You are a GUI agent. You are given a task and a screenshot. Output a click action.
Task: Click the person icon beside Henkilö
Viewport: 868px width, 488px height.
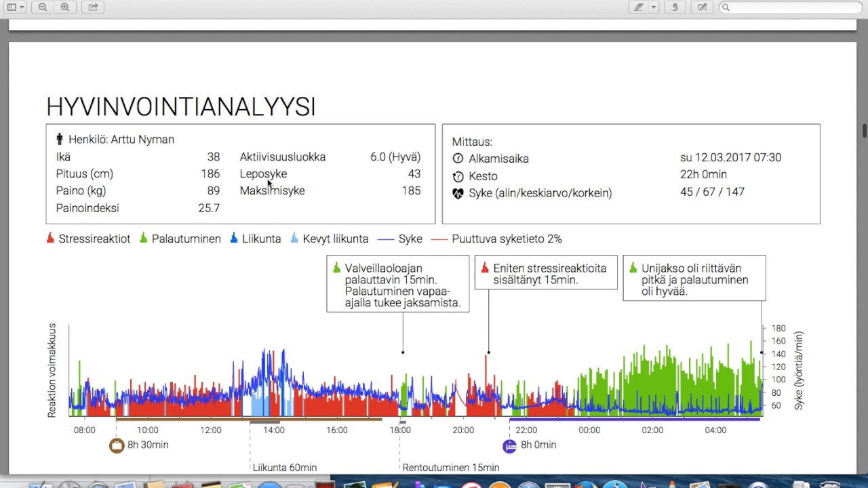pos(60,140)
